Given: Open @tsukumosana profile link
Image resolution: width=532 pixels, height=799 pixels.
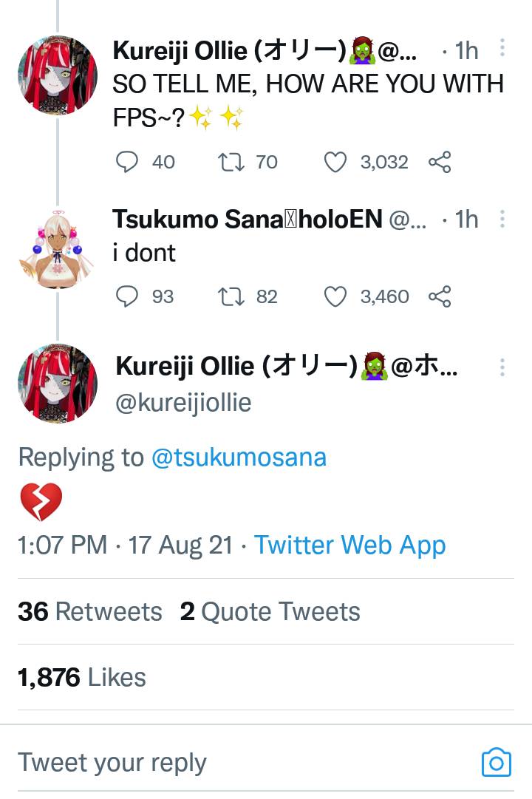Looking at the screenshot, I should coord(239,457).
